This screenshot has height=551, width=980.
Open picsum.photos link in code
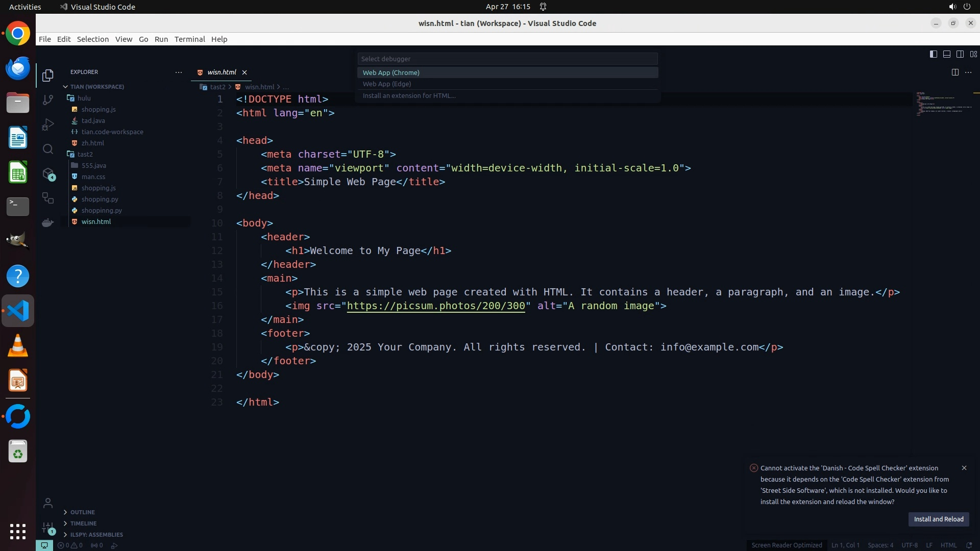click(435, 306)
